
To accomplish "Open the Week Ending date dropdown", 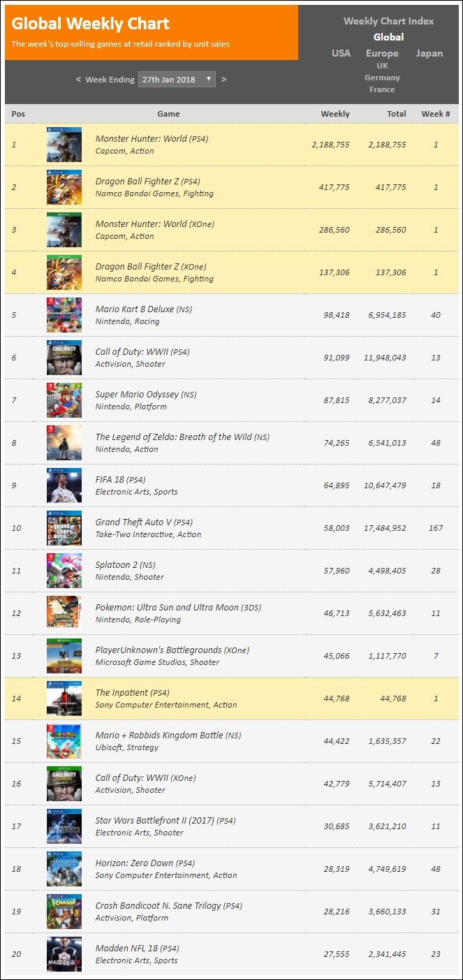I will pyautogui.click(x=177, y=79).
